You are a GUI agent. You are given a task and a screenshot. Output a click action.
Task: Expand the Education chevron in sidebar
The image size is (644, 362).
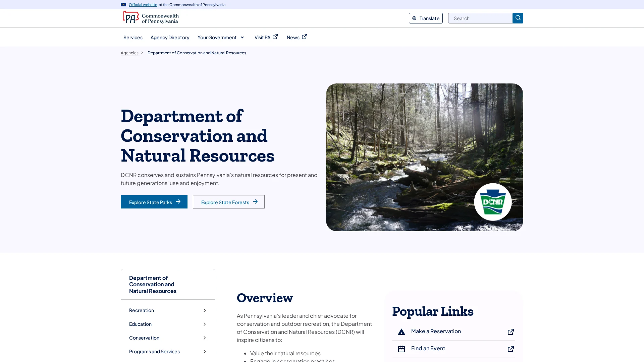205,324
